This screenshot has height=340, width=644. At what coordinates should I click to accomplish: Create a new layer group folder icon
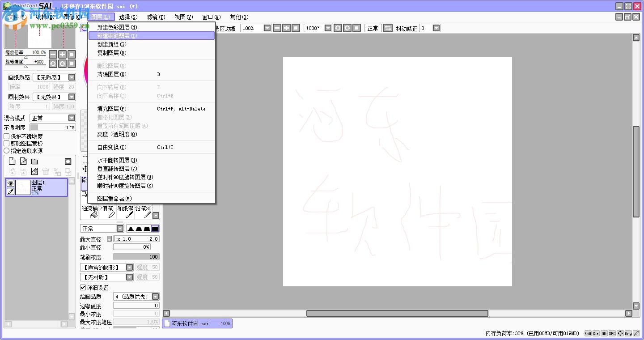click(34, 161)
